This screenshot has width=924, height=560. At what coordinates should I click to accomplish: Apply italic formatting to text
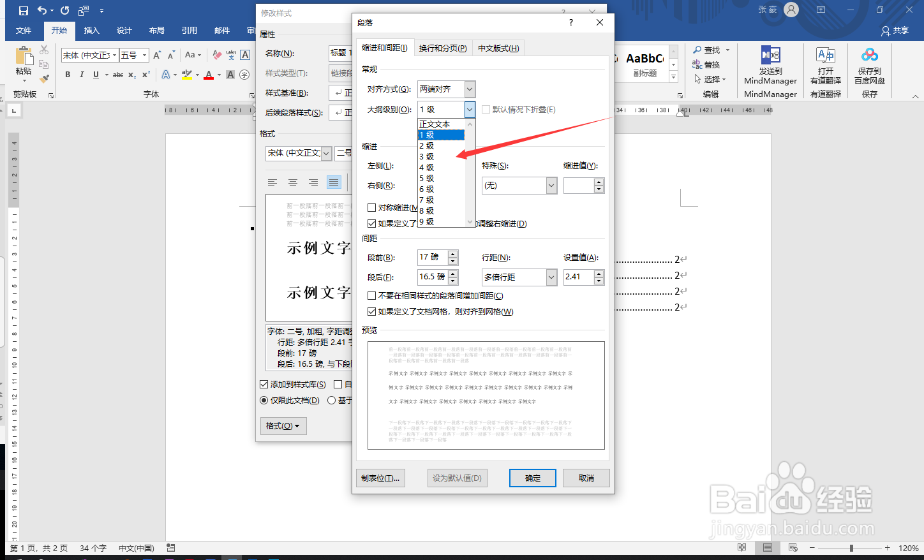[x=81, y=75]
